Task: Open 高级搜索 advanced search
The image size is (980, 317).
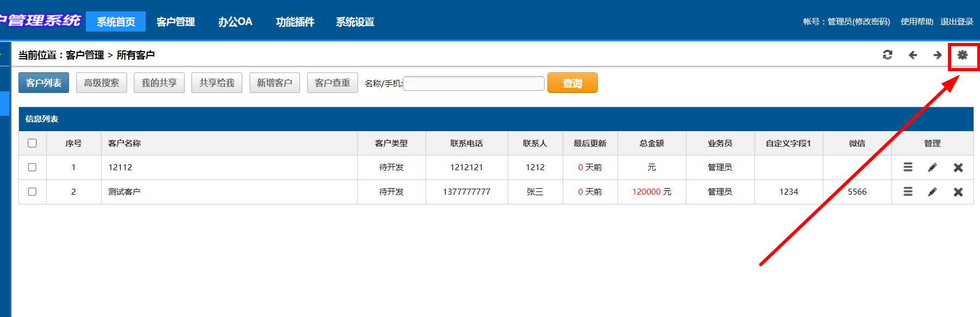Action: pos(102,83)
